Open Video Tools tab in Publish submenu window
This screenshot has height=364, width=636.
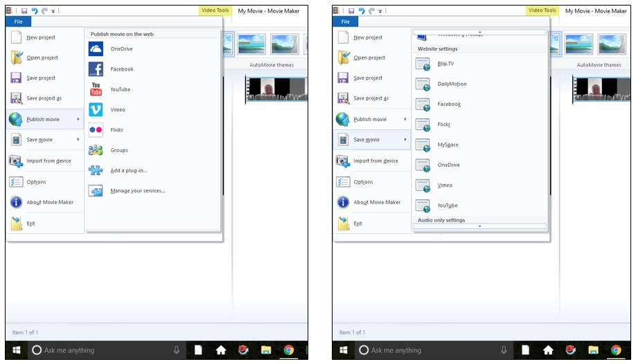(x=215, y=10)
